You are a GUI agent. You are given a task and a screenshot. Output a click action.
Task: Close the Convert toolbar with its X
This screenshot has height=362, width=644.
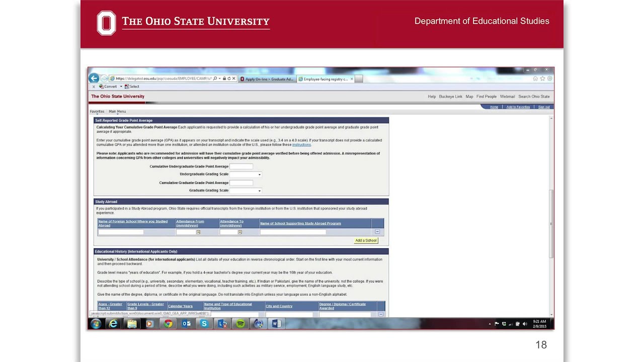coord(94,86)
